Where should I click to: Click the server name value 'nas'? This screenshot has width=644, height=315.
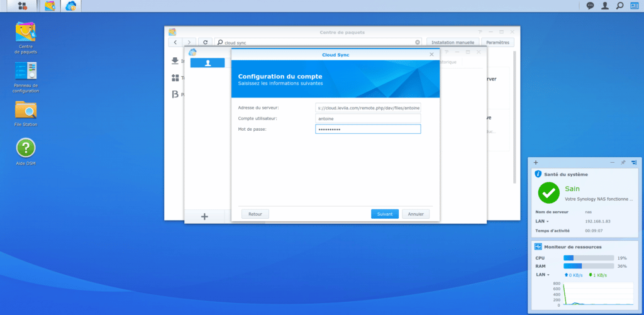click(588, 212)
